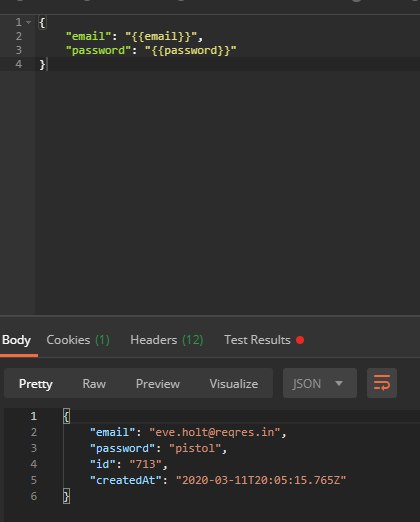Click the "2020-03-11T20:05:15.765Z" createdAt value
Image resolution: width=420 pixels, height=522 pixels.
(x=261, y=480)
